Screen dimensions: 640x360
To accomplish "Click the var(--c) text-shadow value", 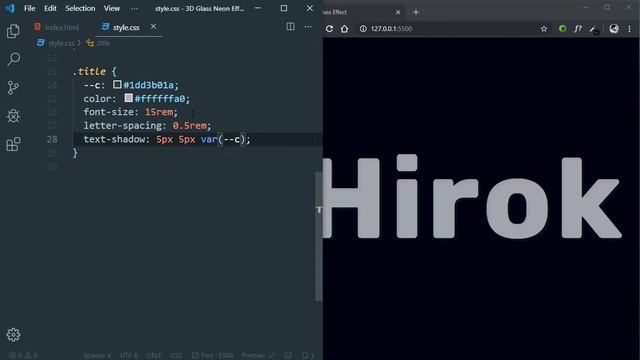I will [222, 139].
